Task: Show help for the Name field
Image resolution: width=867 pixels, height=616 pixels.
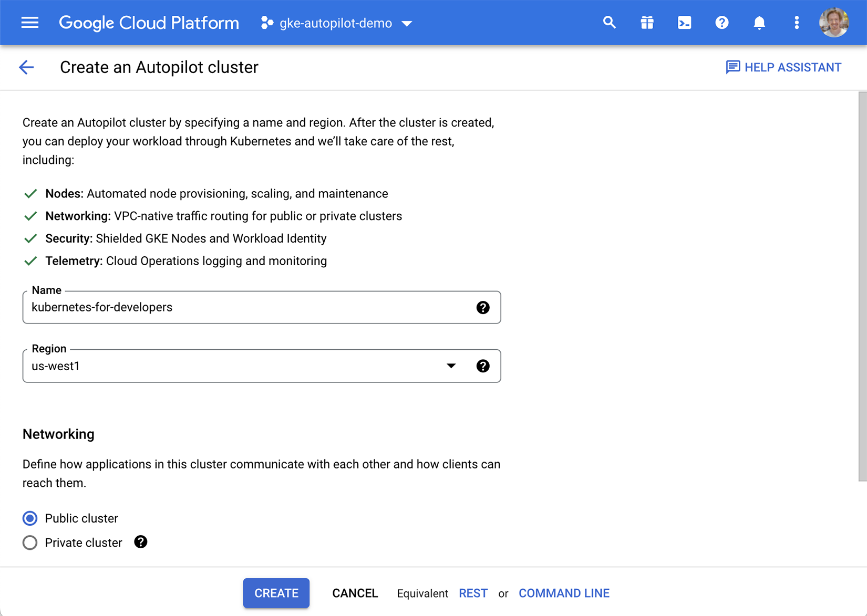Action: (x=483, y=308)
